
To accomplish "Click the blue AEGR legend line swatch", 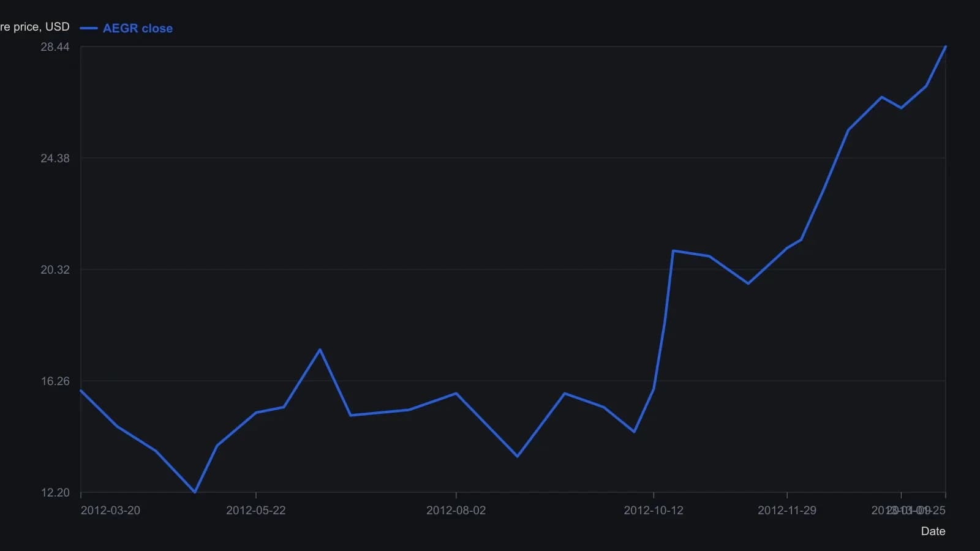I will tap(89, 28).
